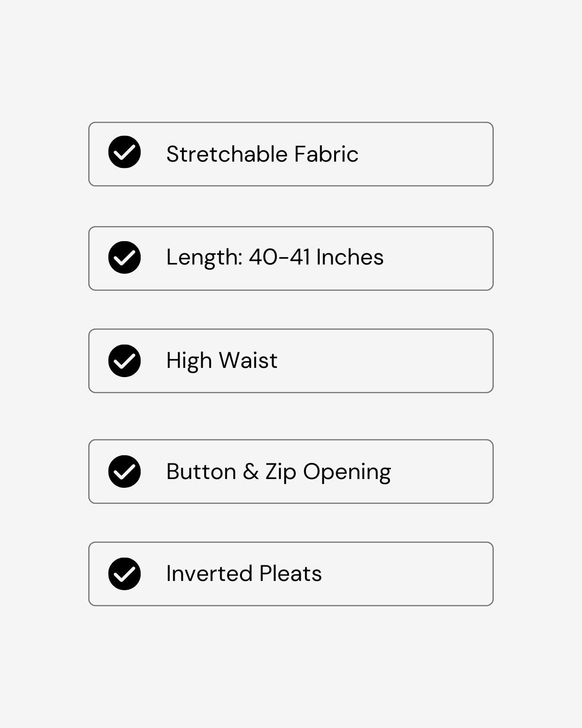
Task: Click the word 'Opening' in fourth box
Action: point(347,472)
